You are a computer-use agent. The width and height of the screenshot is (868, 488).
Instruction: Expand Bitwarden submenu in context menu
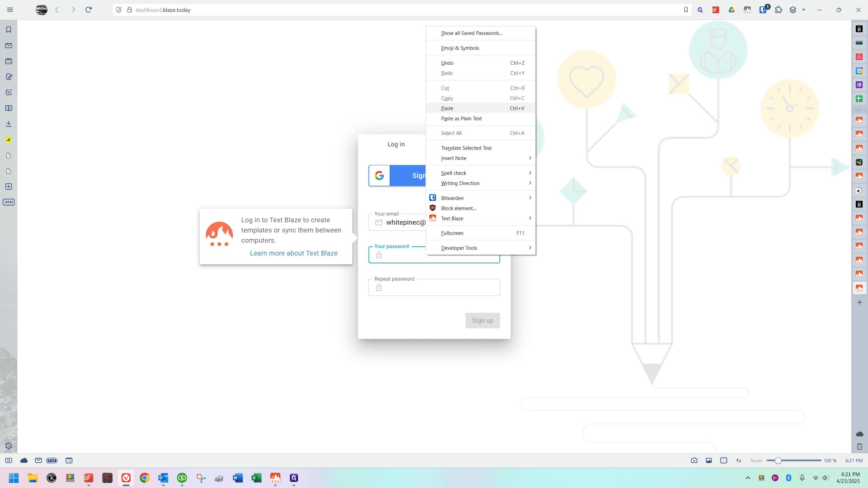click(x=480, y=198)
